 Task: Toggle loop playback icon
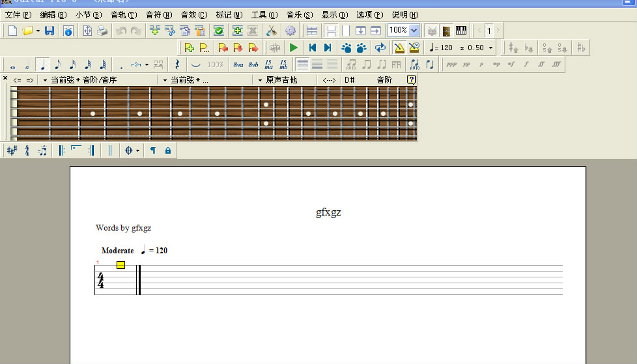pyautogui.click(x=380, y=48)
